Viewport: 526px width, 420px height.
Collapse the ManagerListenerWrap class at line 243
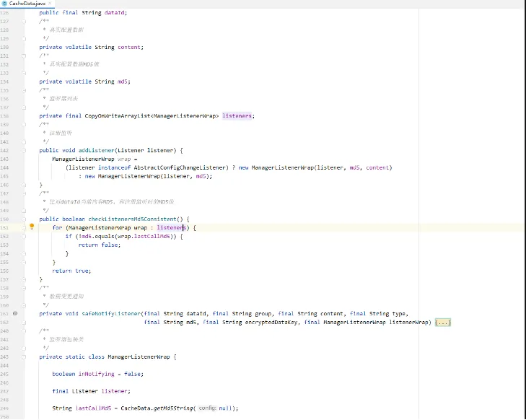[x=24, y=357]
